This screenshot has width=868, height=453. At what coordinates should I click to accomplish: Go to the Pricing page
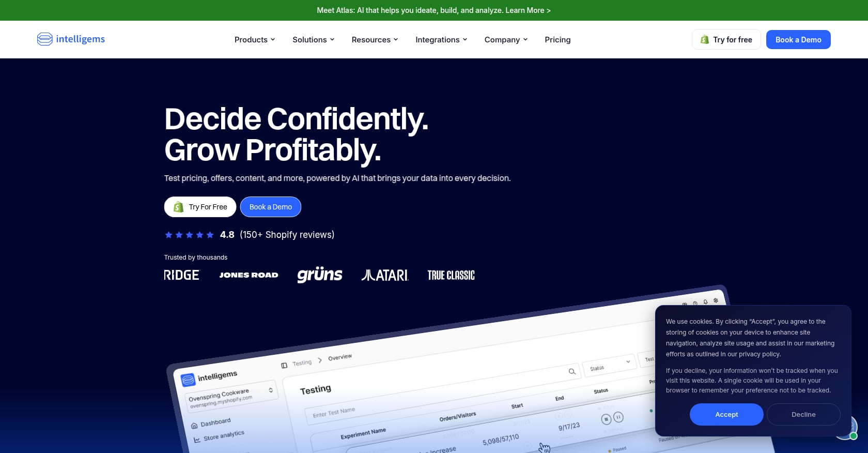(x=557, y=40)
